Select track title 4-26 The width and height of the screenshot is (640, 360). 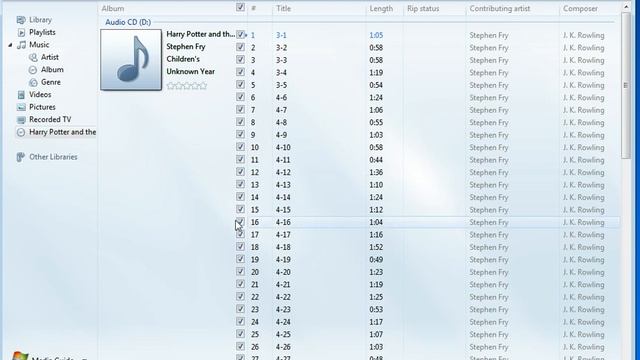pyautogui.click(x=283, y=347)
